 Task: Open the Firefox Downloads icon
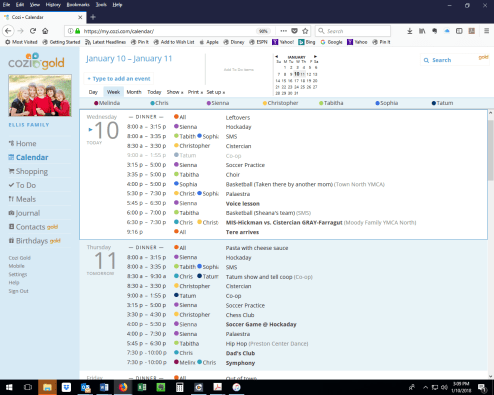pos(410,31)
